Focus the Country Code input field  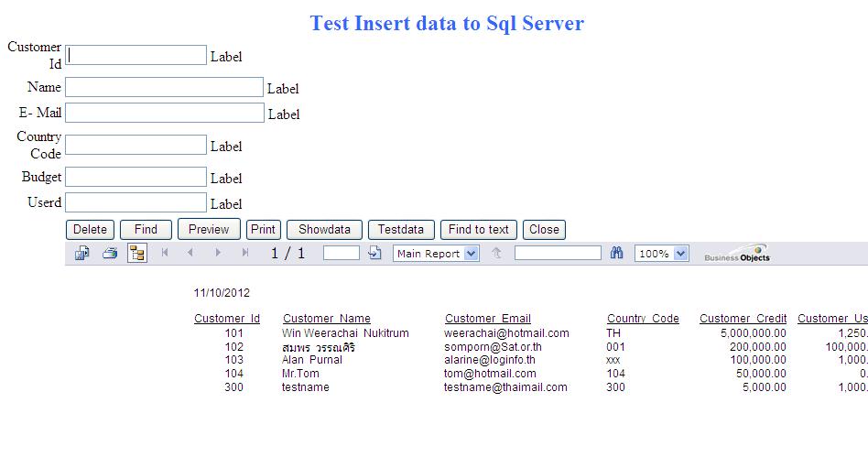(x=136, y=145)
